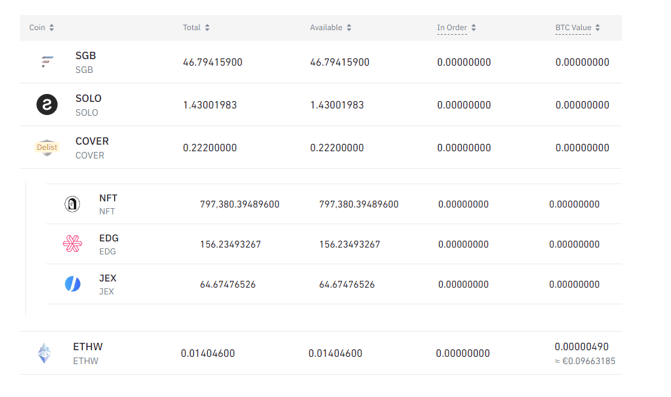Click NFT available balance 797.380.39489600
The height and width of the screenshot is (397, 671).
coord(359,204)
